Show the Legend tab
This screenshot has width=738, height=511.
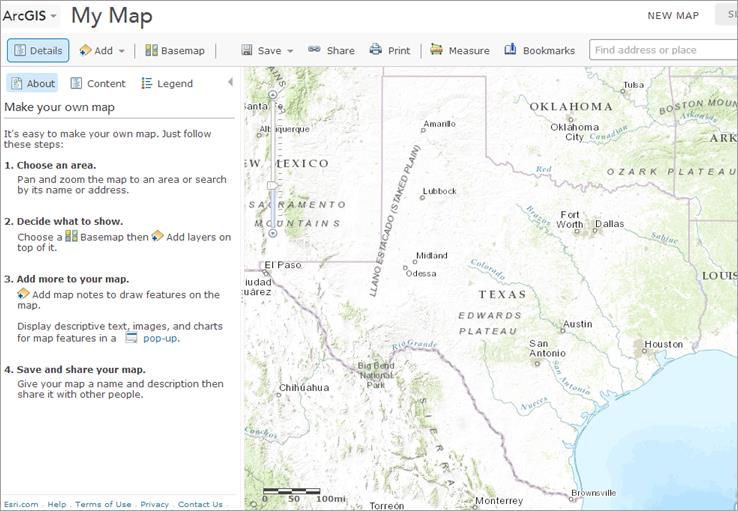[167, 83]
